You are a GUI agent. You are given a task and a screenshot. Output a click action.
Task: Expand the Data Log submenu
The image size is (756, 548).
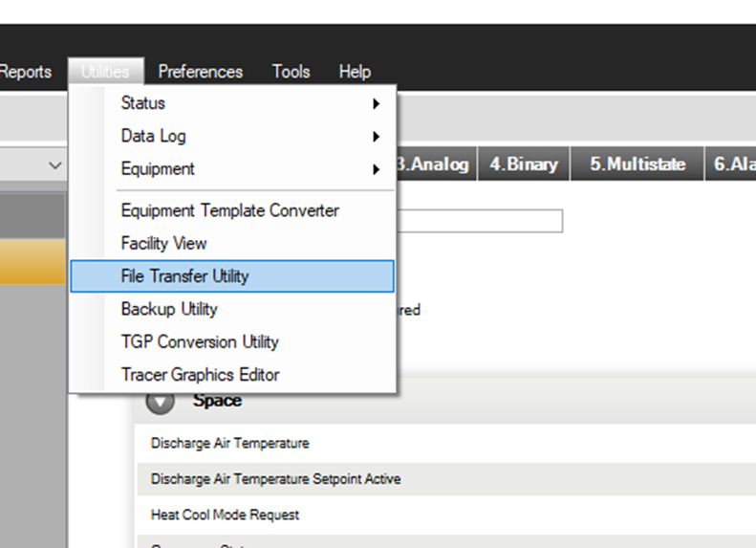232,136
